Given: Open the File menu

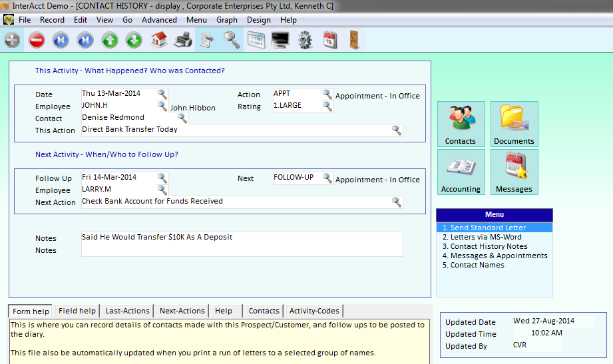Looking at the screenshot, I should click(x=25, y=20).
